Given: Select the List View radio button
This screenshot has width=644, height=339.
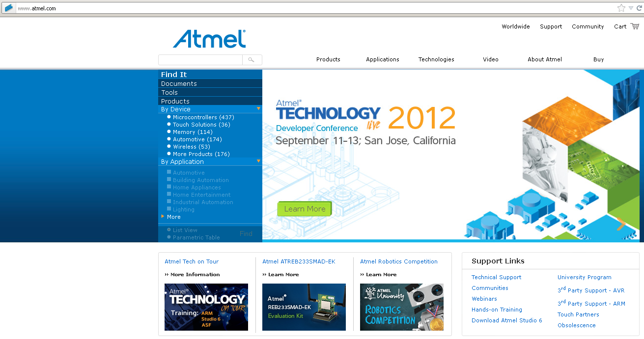Looking at the screenshot, I should 169,230.
